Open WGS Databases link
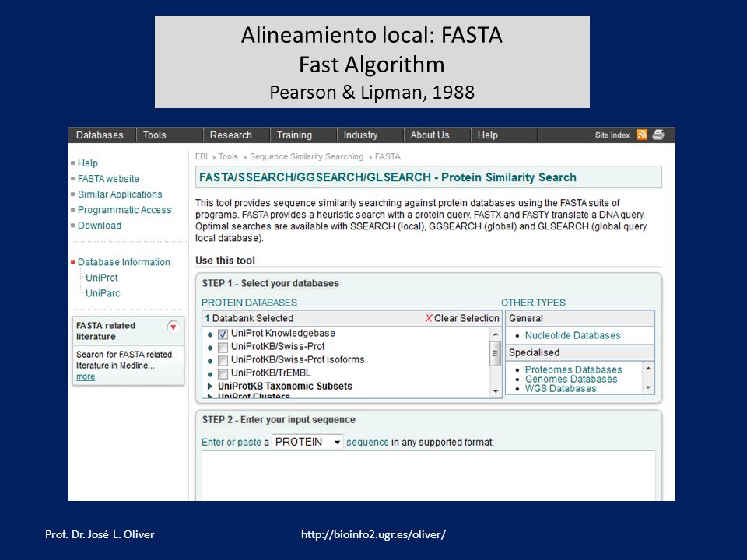The height and width of the screenshot is (560, 747). pos(560,389)
